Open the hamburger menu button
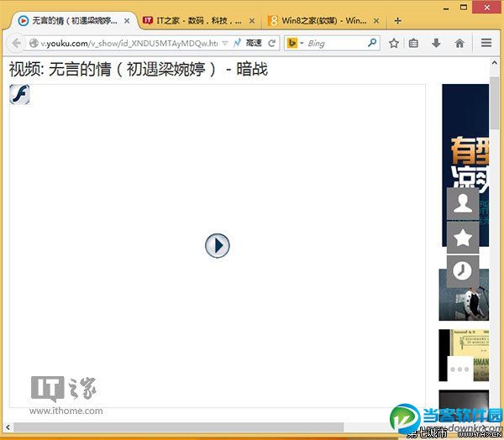The height and width of the screenshot is (440, 504). click(x=486, y=43)
